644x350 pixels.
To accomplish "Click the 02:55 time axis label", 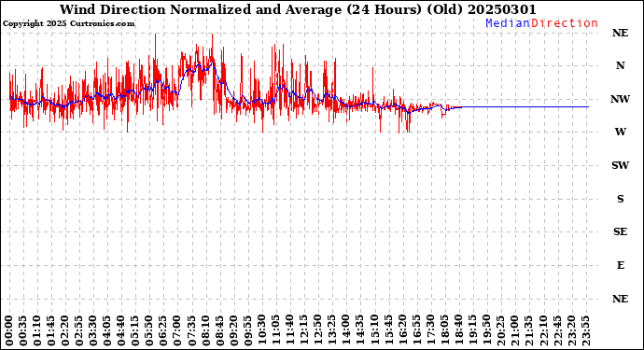I will [78, 330].
